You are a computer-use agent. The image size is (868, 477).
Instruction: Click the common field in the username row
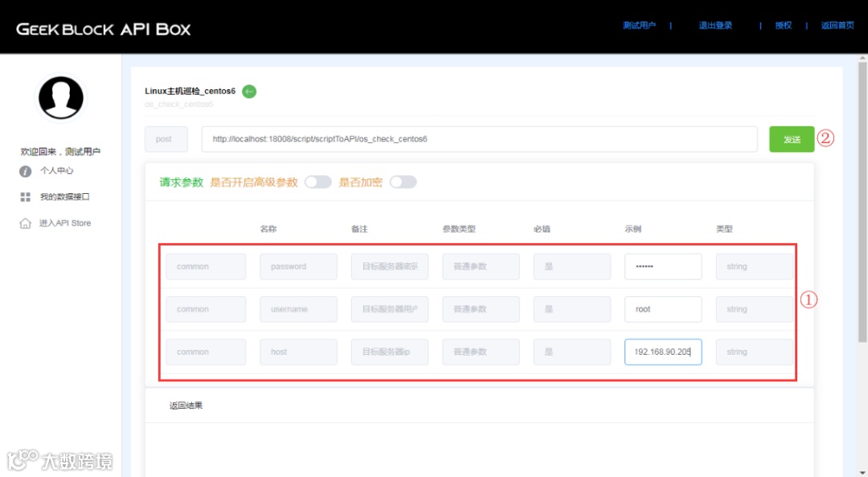tap(206, 309)
